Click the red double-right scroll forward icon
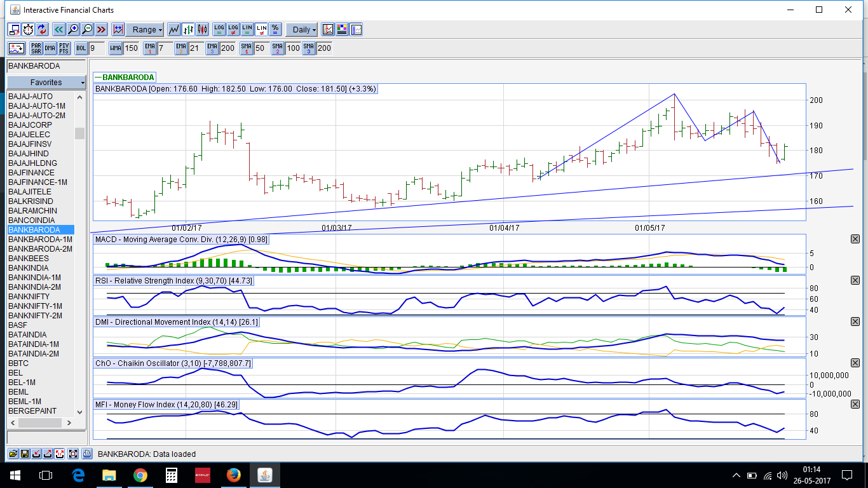Screen dimensions: 868x488 point(101,29)
